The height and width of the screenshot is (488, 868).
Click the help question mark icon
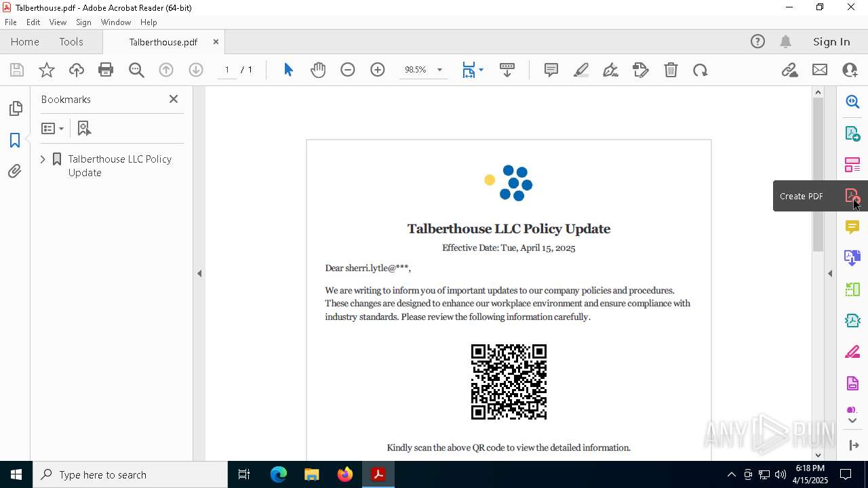(x=757, y=42)
